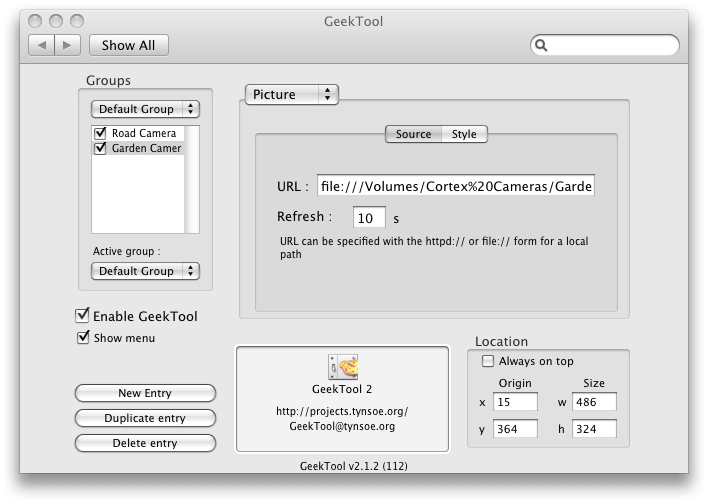The height and width of the screenshot is (503, 708).
Task: Click the Size w field
Action: (594, 402)
